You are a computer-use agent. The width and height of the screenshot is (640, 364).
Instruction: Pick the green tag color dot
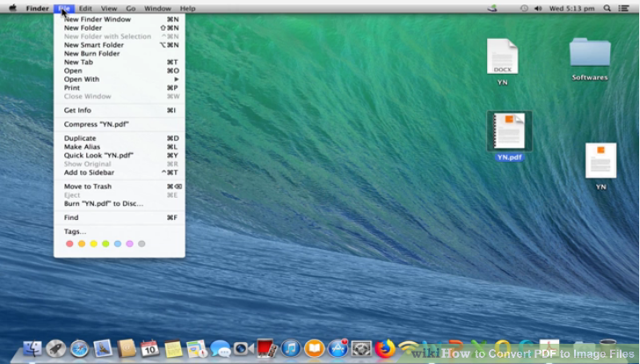(x=105, y=244)
